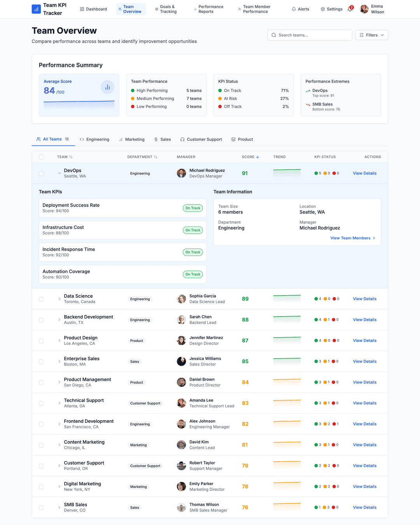Open the Filters dropdown
This screenshot has height=525, width=420.
371,35
